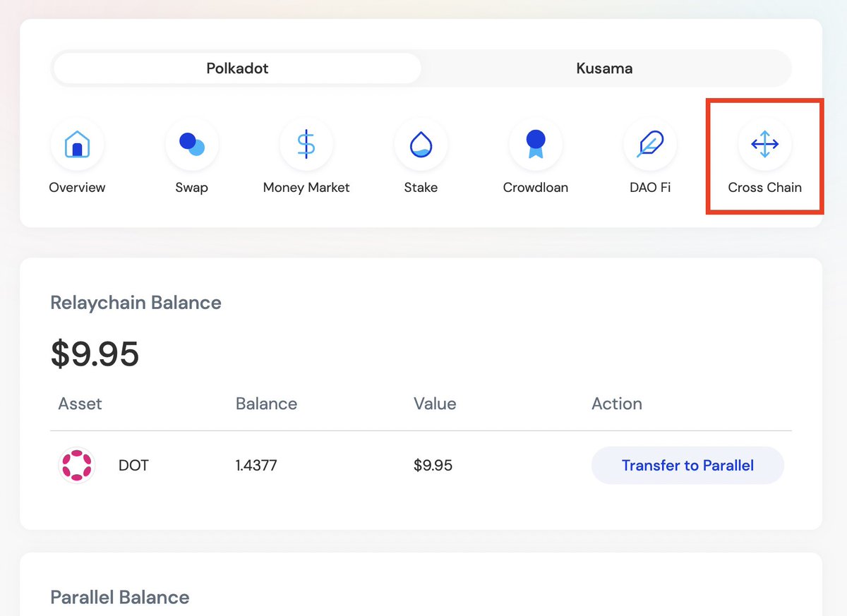Click the Overview label
This screenshot has height=616, width=847.
coord(77,188)
